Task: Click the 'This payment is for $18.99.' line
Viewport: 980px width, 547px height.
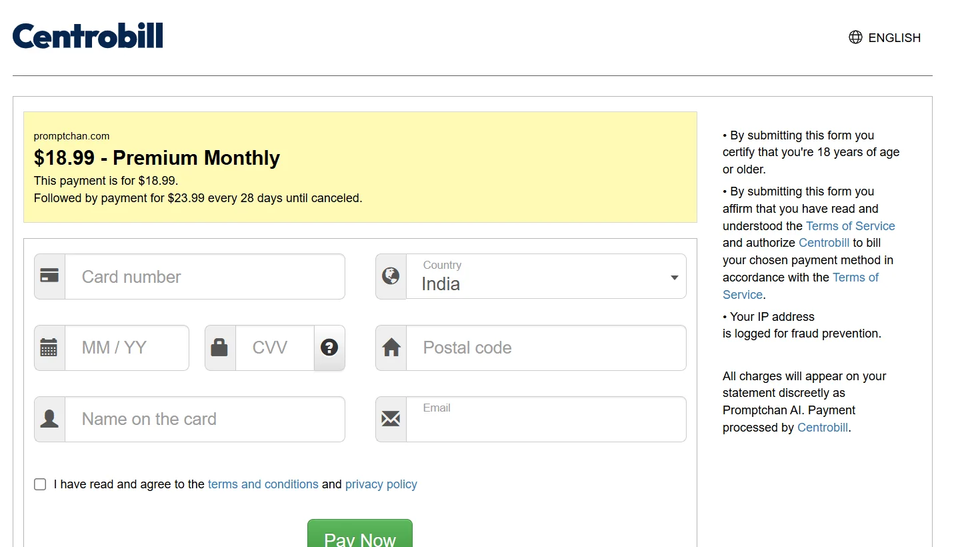Action: point(106,181)
